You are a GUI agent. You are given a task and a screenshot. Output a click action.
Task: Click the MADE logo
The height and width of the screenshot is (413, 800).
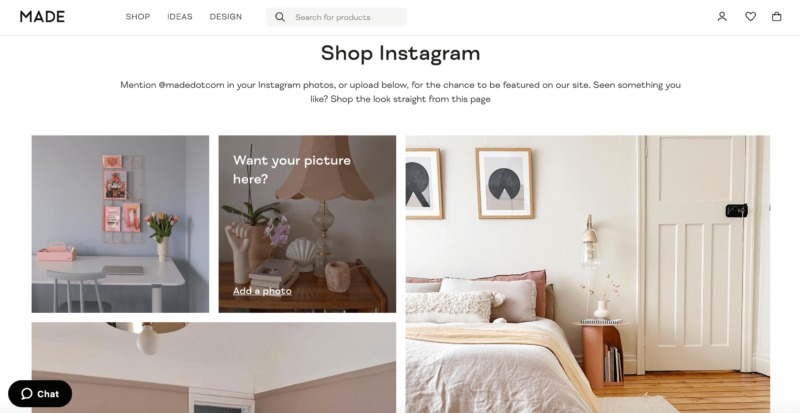click(42, 17)
